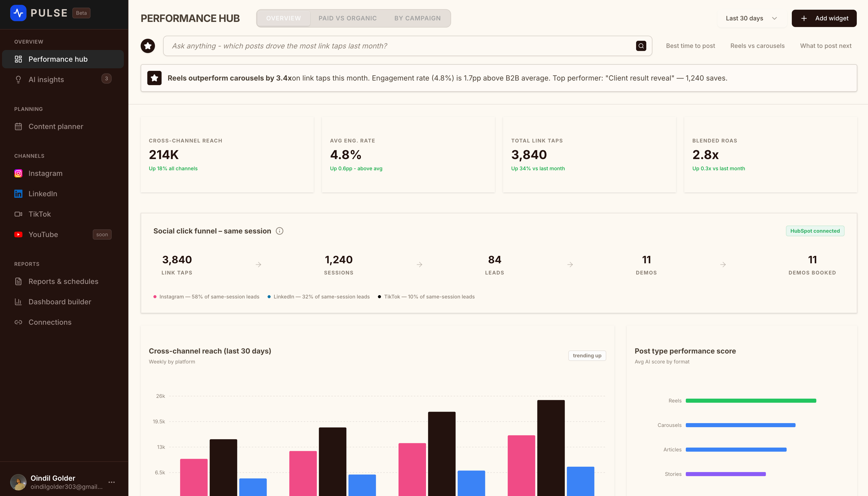Open the Performance hub grid icon
The width and height of the screenshot is (868, 496).
(x=18, y=59)
